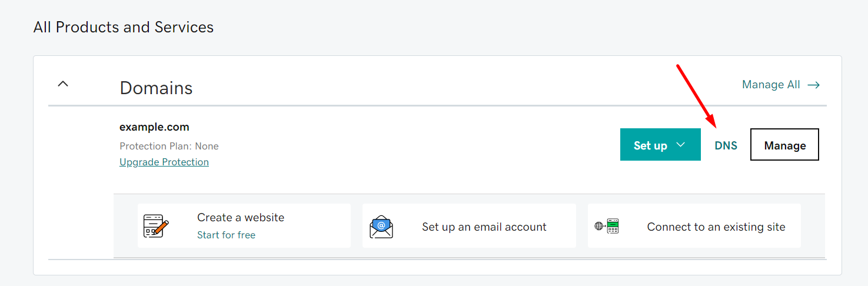This screenshot has height=286, width=868.
Task: Click the globe and server icon
Action: point(607,226)
